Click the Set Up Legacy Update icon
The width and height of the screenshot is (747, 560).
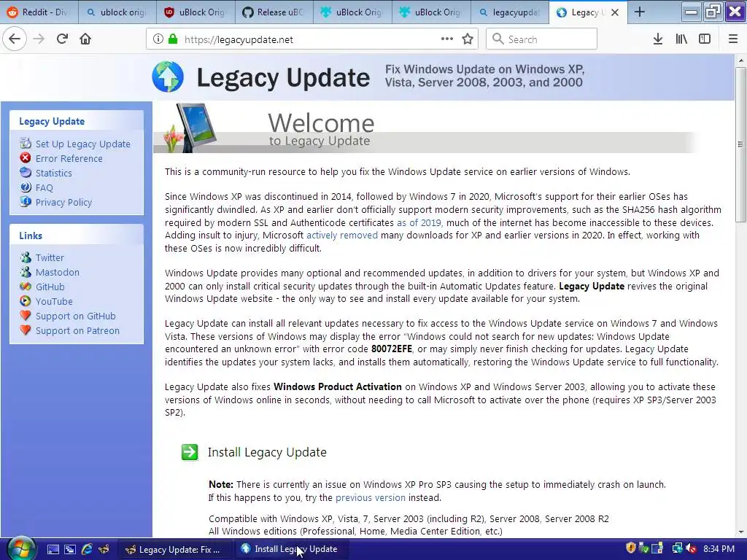click(x=26, y=143)
